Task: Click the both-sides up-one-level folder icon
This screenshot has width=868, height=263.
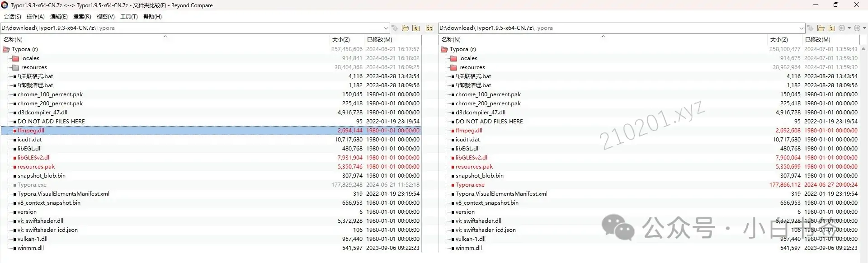Action: [429, 28]
